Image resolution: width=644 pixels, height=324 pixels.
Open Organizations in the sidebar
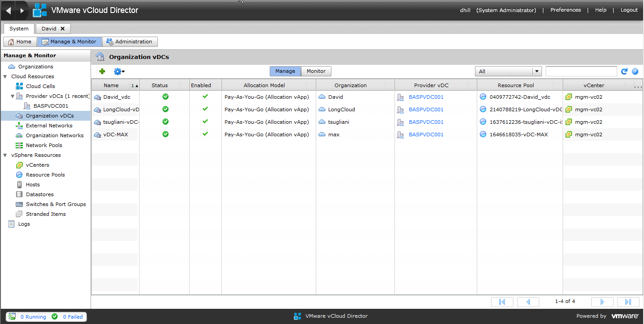(x=36, y=67)
